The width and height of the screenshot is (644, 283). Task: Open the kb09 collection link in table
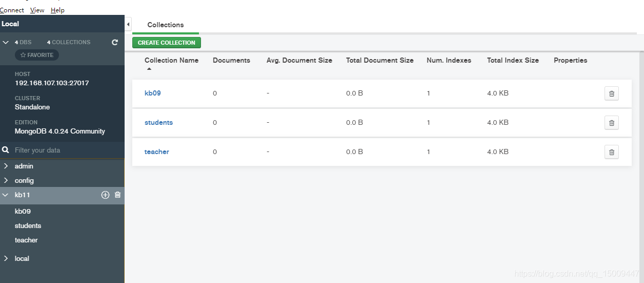(153, 93)
